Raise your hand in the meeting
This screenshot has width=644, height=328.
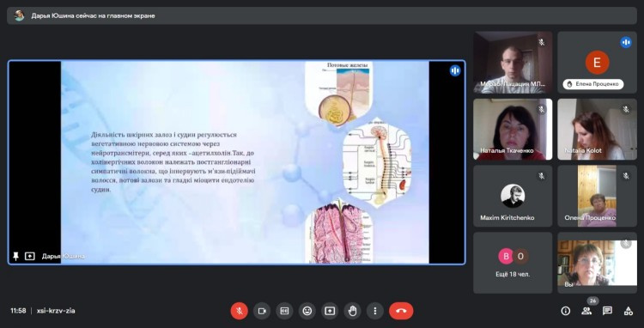point(352,311)
